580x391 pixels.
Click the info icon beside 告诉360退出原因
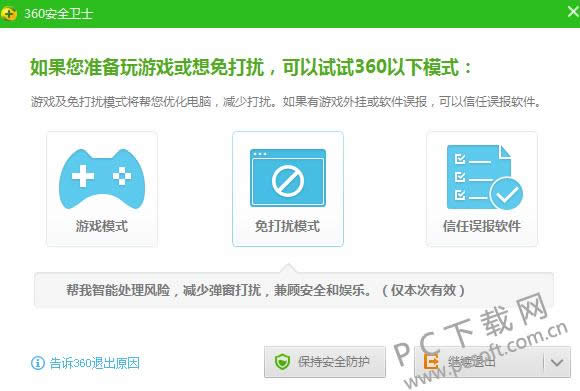(38, 363)
